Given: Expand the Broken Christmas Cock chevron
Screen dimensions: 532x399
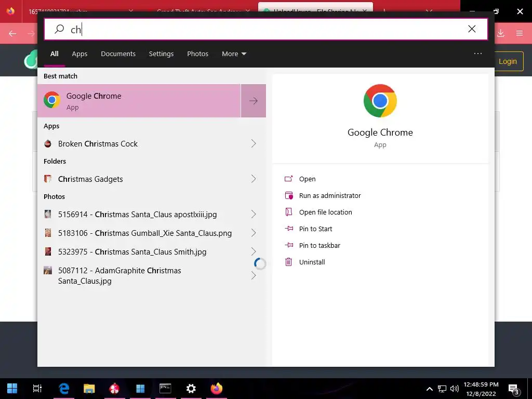Looking at the screenshot, I should click(x=254, y=143).
